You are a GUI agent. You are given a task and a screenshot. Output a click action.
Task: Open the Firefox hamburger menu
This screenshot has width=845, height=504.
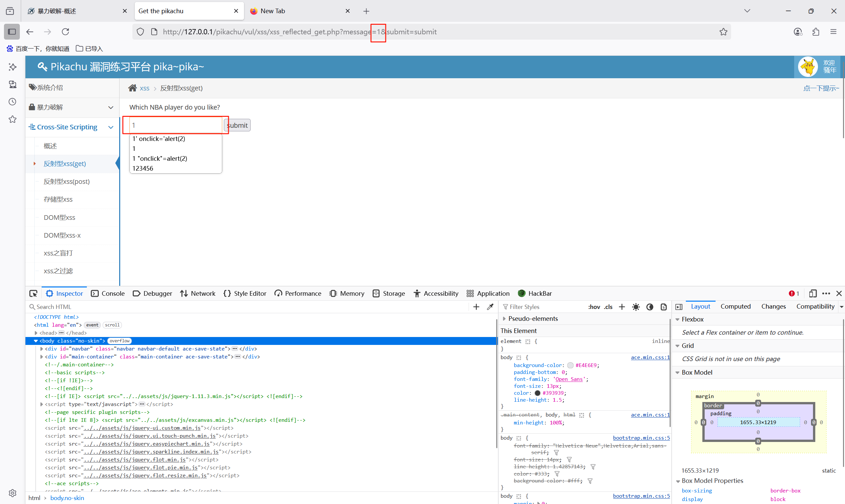(x=833, y=32)
